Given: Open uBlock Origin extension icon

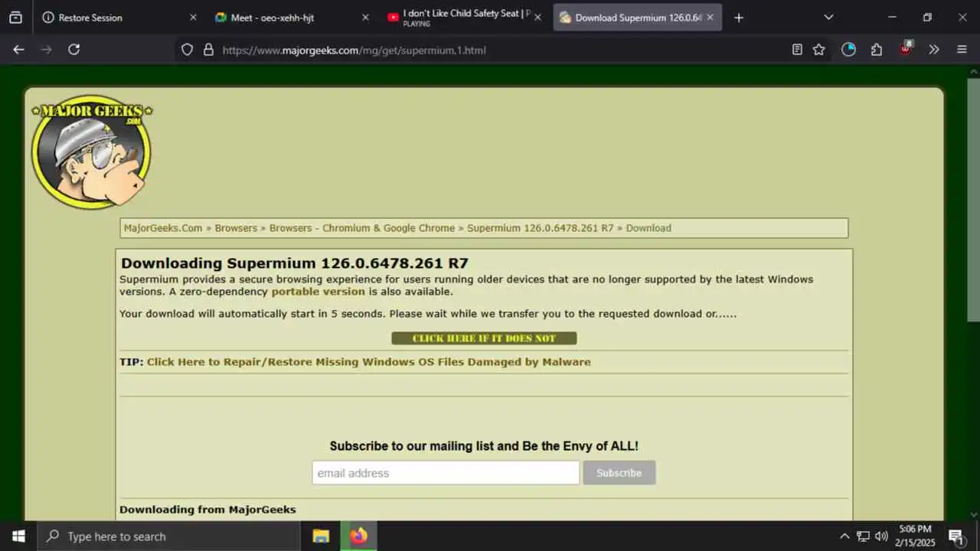Looking at the screenshot, I should pyautogui.click(x=906, y=49).
